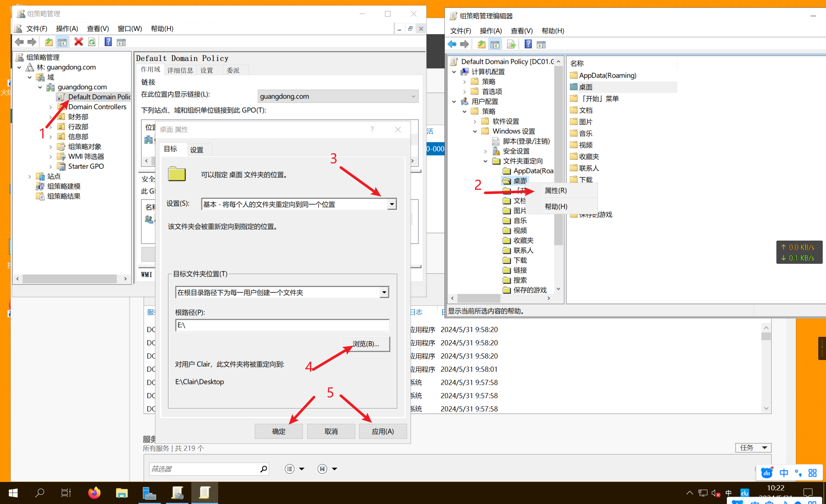Click question mark help in Desktop Properties dialog
The height and width of the screenshot is (504, 826).
click(x=372, y=129)
